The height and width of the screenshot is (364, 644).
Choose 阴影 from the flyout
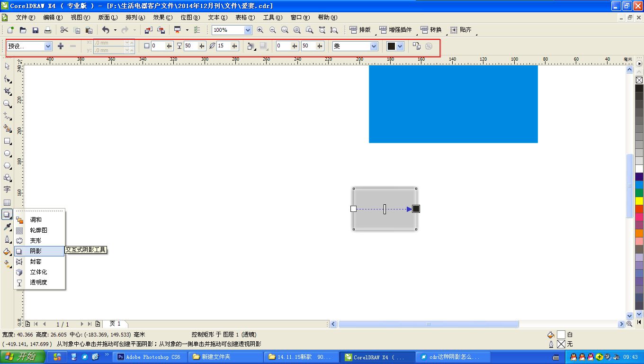click(39, 251)
